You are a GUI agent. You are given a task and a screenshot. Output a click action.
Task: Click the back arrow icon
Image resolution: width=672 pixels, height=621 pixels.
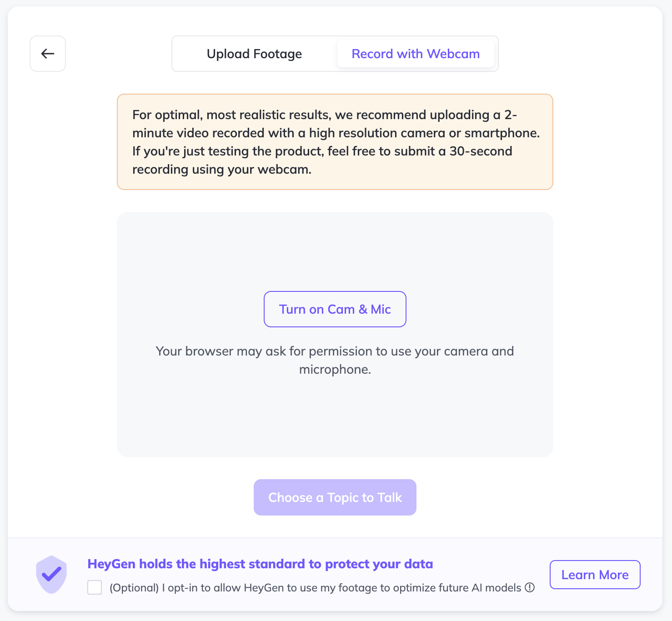pos(48,54)
